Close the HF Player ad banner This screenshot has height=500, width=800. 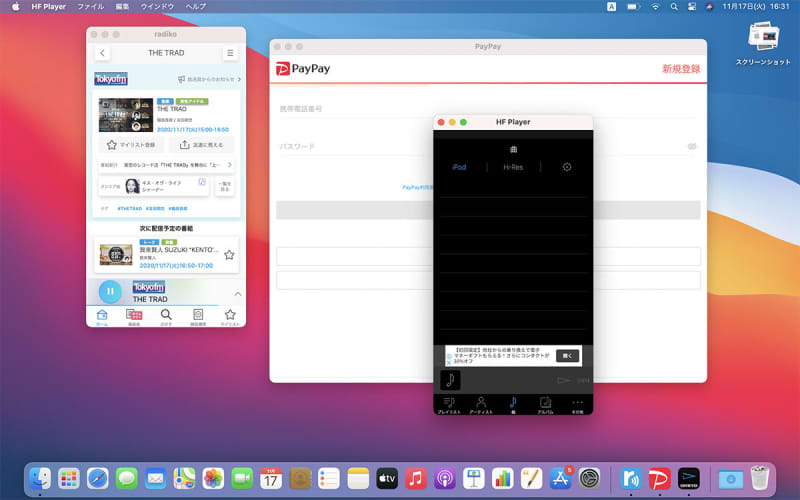[x=449, y=363]
